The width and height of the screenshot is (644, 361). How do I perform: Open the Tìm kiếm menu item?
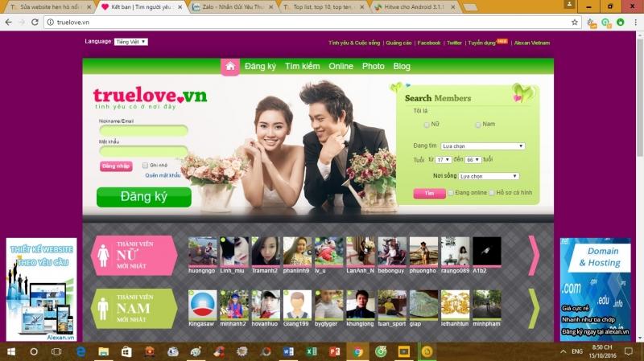coord(302,66)
